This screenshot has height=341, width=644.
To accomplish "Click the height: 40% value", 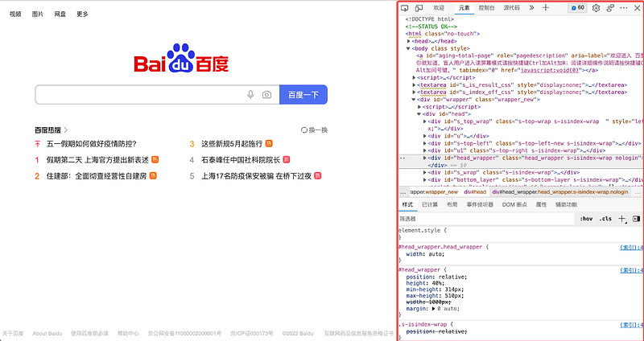I will pos(437,283).
